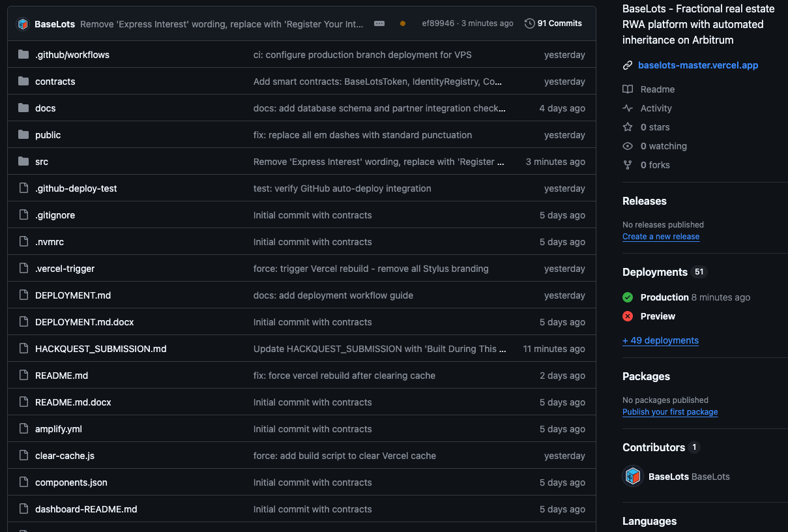
Task: Open the Production deployment
Action: pos(664,297)
